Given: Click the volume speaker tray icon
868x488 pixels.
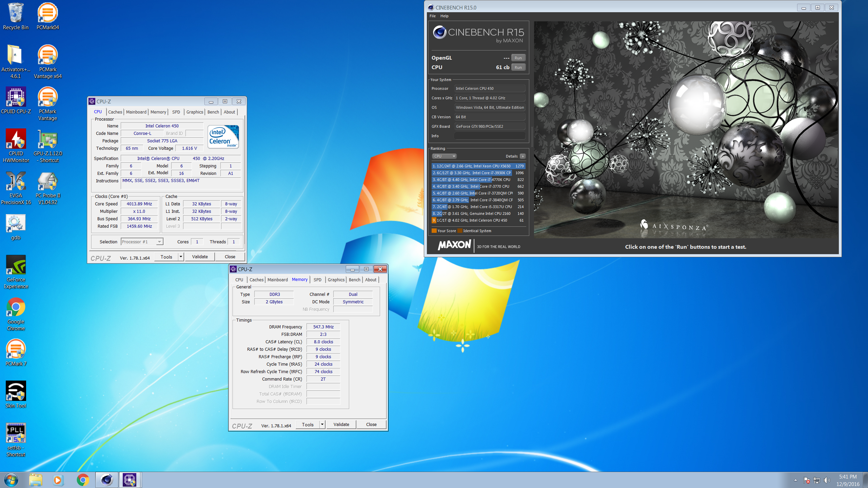Looking at the screenshot, I should 827,480.
